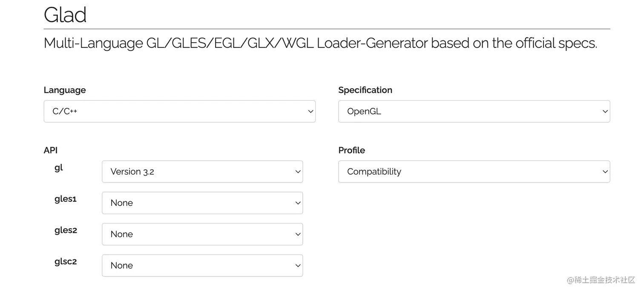Image resolution: width=644 pixels, height=293 pixels.
Task: Open the glsc2 version dropdown
Action: pos(202,265)
